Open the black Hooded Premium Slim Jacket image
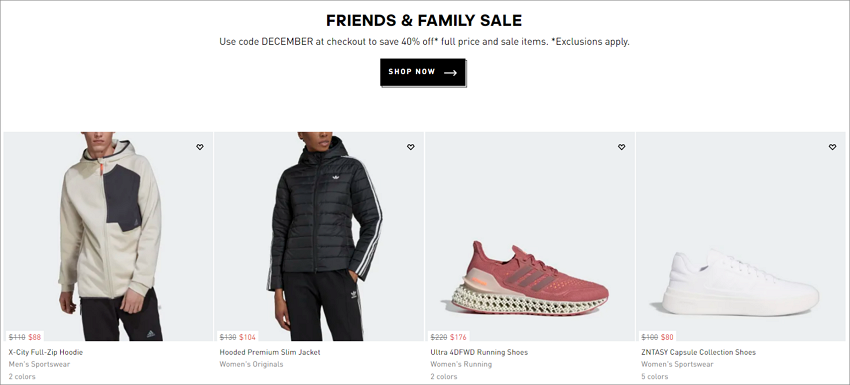 pos(319,236)
